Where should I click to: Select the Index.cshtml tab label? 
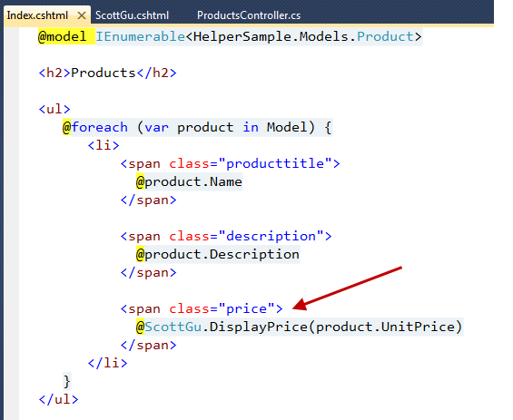(37, 15)
